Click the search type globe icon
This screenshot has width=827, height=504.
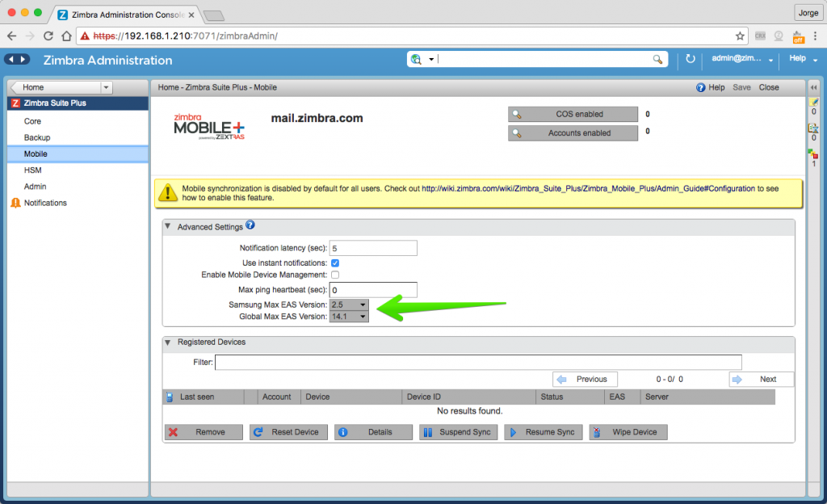416,60
